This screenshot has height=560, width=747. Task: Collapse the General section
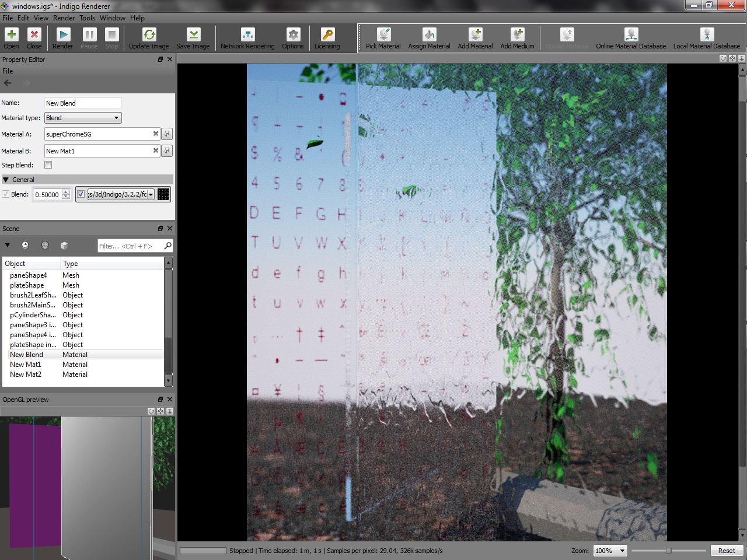pos(6,180)
